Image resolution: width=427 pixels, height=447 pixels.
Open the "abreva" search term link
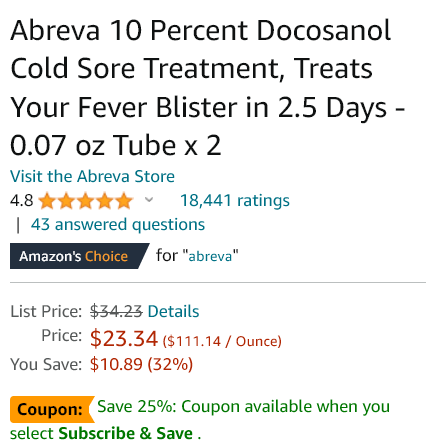(210, 256)
